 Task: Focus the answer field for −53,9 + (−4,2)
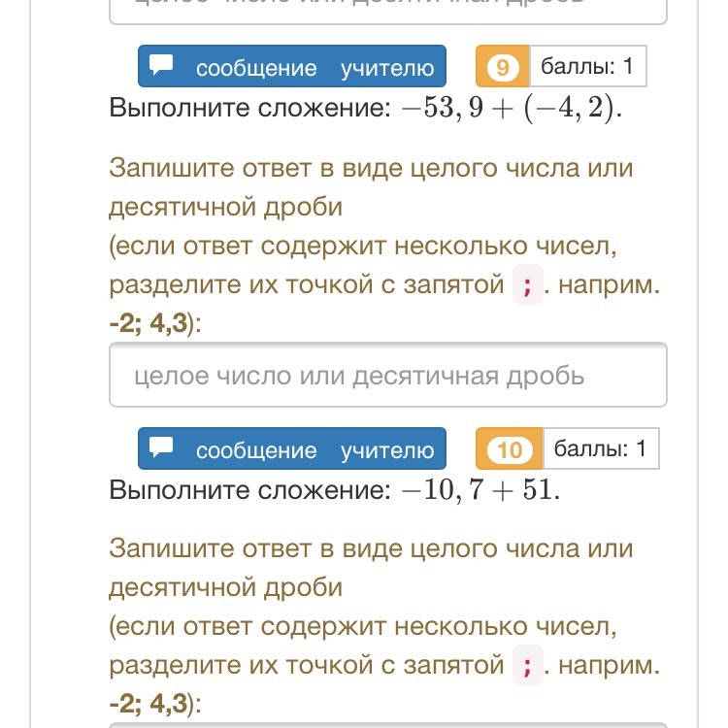pos(388,375)
